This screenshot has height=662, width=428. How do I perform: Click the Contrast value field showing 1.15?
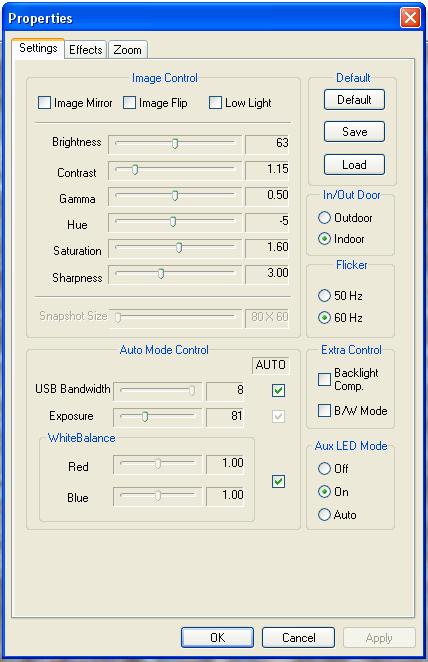[x=267, y=170]
